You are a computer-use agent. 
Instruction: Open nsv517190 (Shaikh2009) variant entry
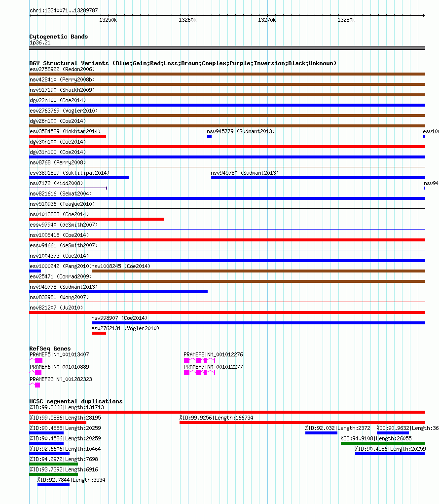(x=62, y=90)
